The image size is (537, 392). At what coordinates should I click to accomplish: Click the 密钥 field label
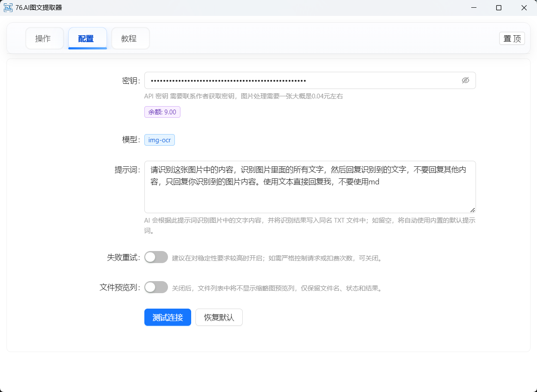131,81
